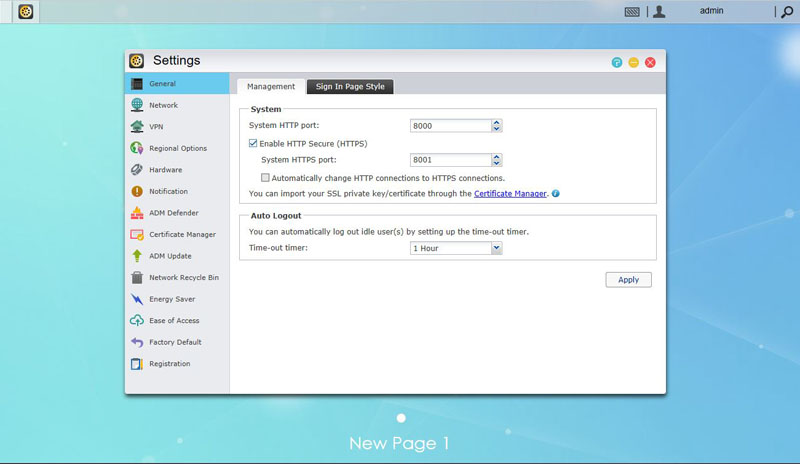The height and width of the screenshot is (464, 800).
Task: Click the Factory Default icon
Action: tap(137, 342)
